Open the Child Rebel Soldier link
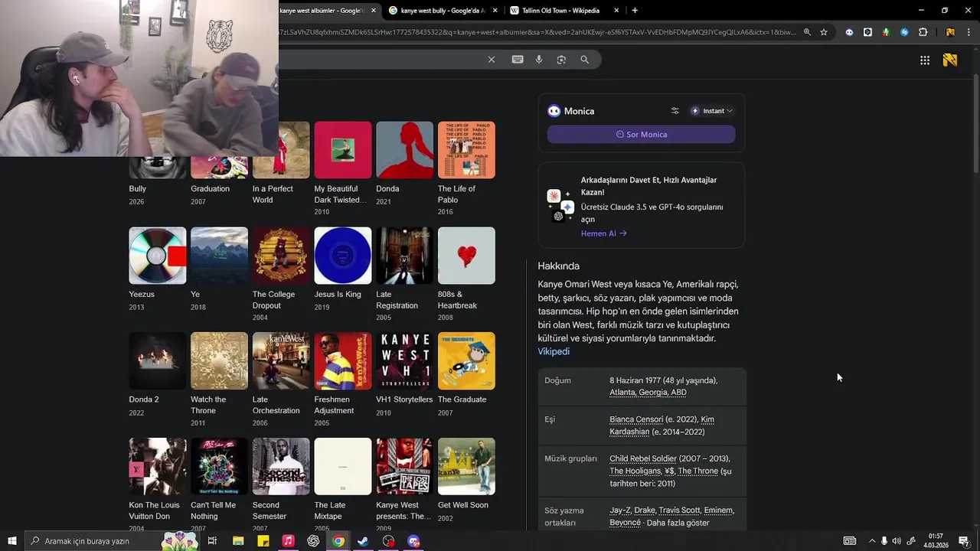 pyautogui.click(x=643, y=458)
